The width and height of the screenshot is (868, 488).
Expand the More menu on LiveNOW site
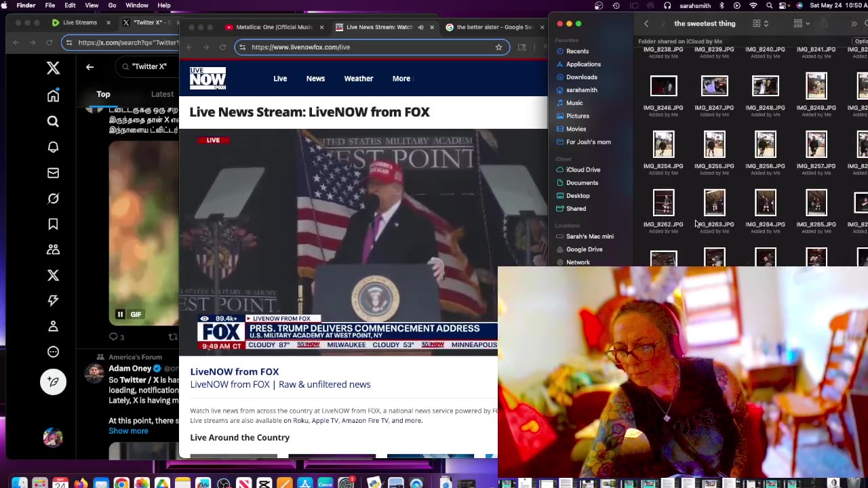(401, 79)
